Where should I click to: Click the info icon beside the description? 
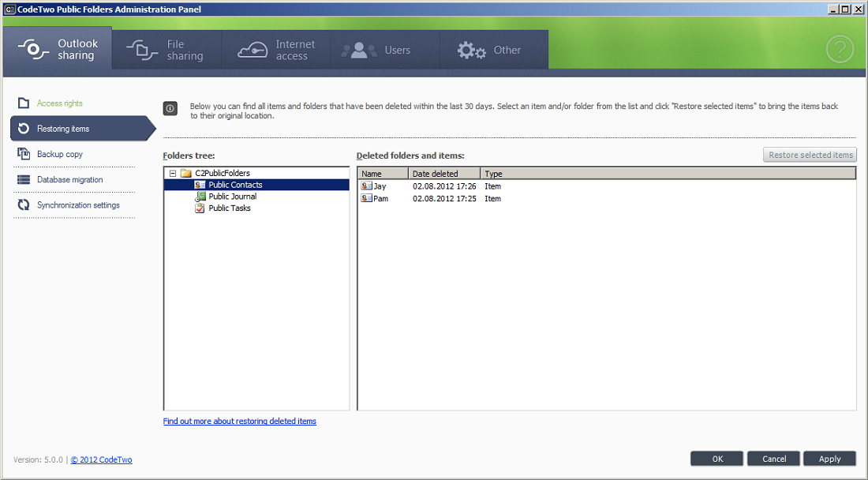coord(170,108)
